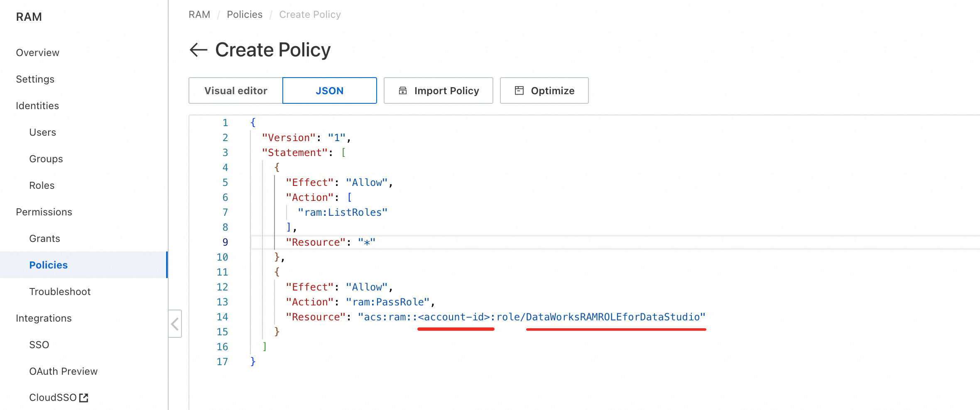Click the RAM title in the sidebar
The width and height of the screenshot is (980, 410).
pyautogui.click(x=29, y=17)
